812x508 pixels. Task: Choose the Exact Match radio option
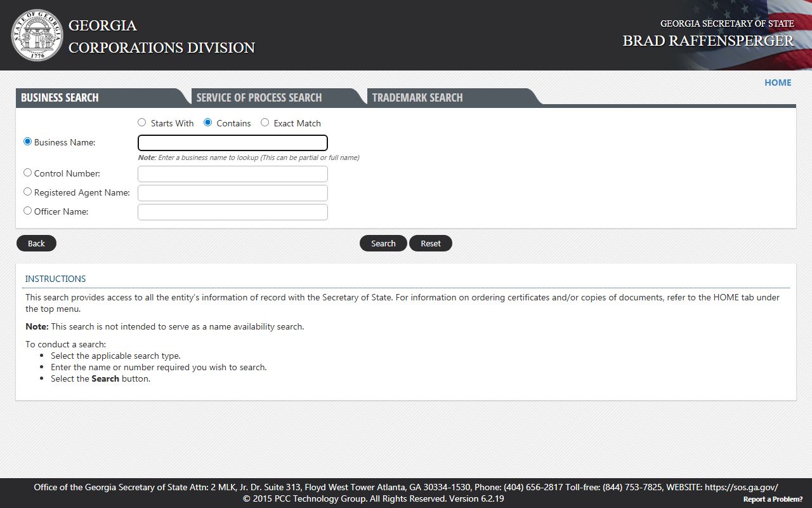(x=265, y=123)
